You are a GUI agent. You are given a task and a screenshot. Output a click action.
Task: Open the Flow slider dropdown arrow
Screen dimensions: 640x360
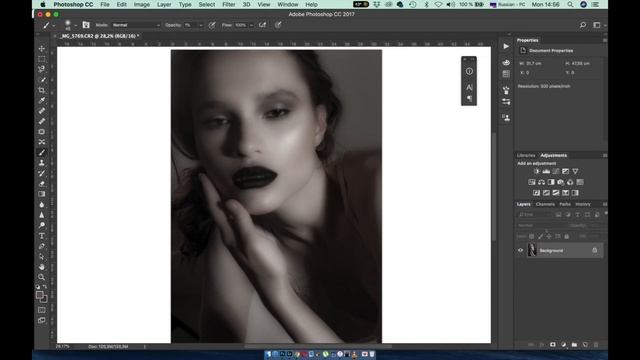point(251,25)
